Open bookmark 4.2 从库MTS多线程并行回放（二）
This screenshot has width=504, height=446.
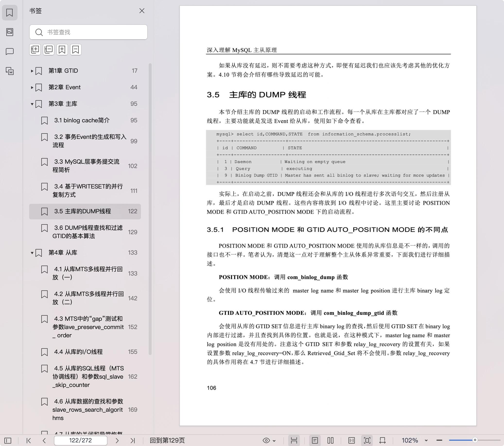tap(85, 298)
